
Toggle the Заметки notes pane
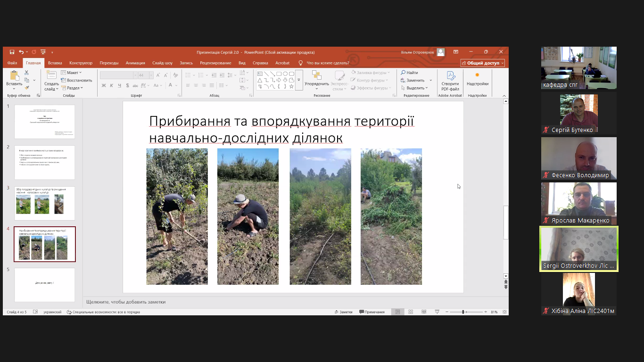click(x=343, y=312)
